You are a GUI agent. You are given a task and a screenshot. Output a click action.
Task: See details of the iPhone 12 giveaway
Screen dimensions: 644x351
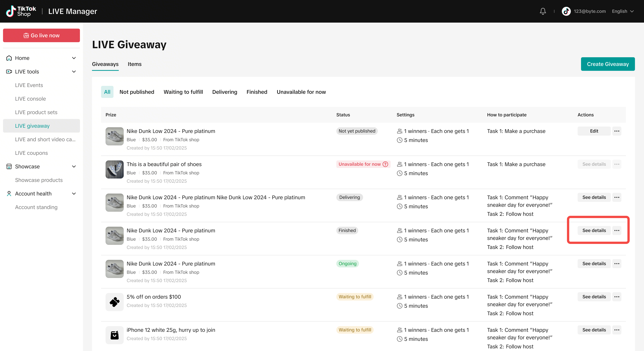click(594, 330)
